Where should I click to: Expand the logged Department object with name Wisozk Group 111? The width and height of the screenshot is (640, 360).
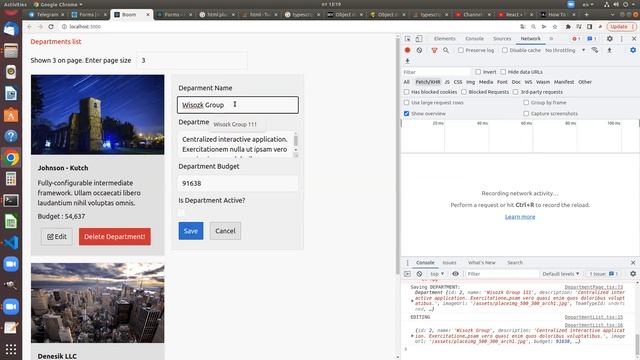click(412, 301)
